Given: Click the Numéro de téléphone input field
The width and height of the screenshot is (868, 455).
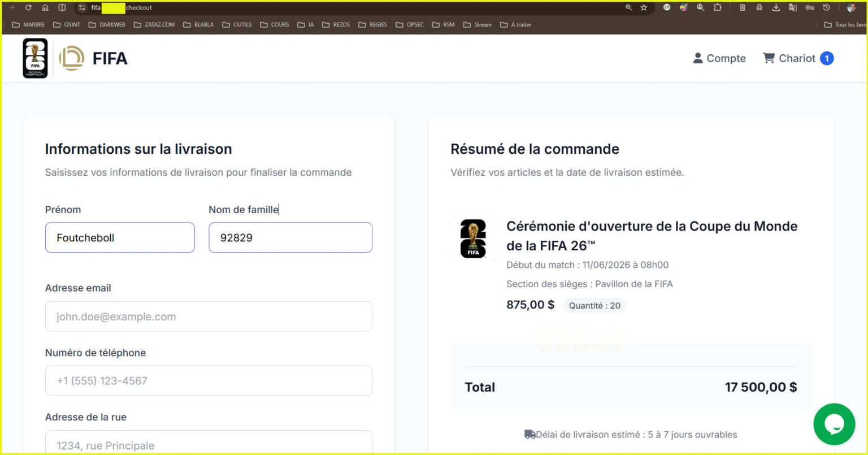Looking at the screenshot, I should coord(209,381).
